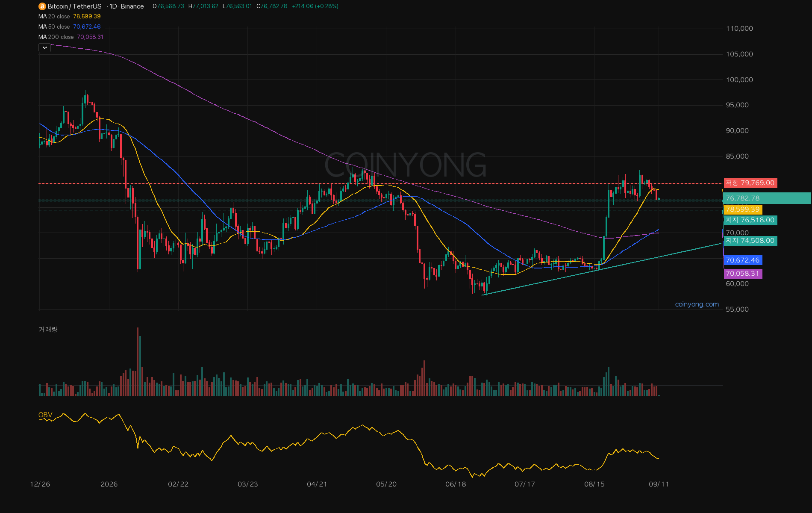Viewport: 812px width, 513px height.
Task: Open the coinyong.com link
Action: (697, 304)
